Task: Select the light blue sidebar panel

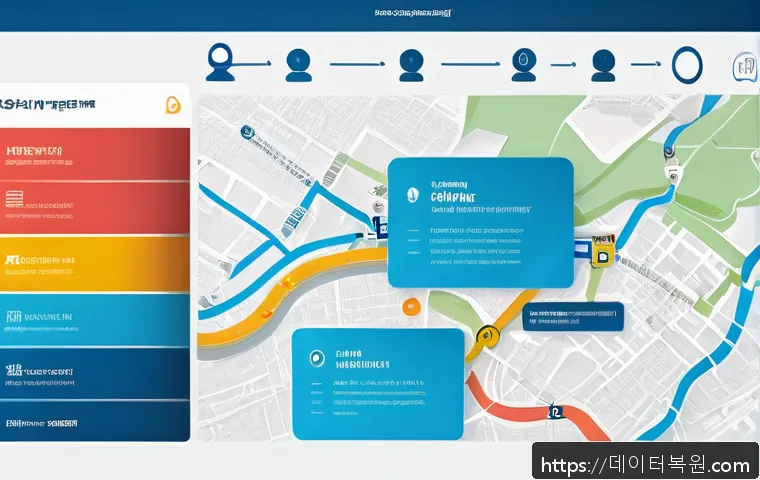Action: coord(95,320)
